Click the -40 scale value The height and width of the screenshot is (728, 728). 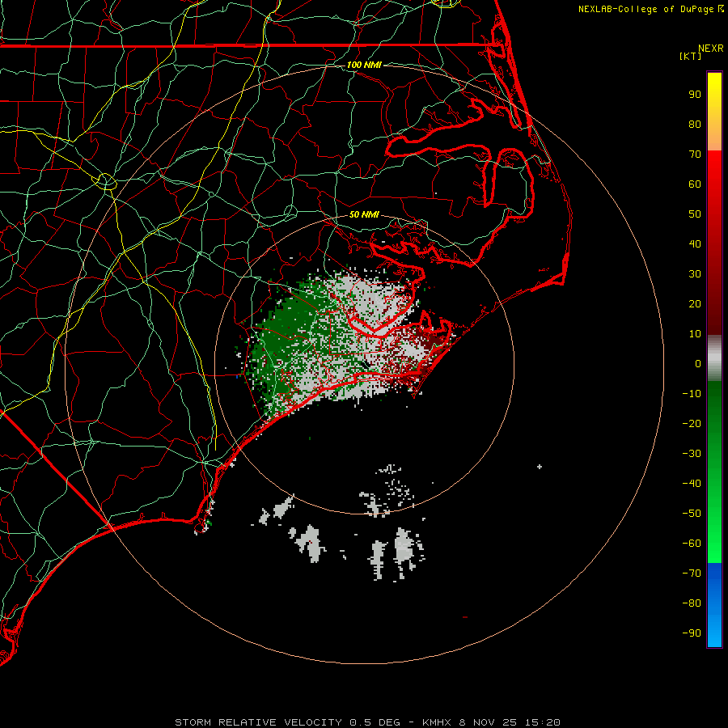[692, 484]
